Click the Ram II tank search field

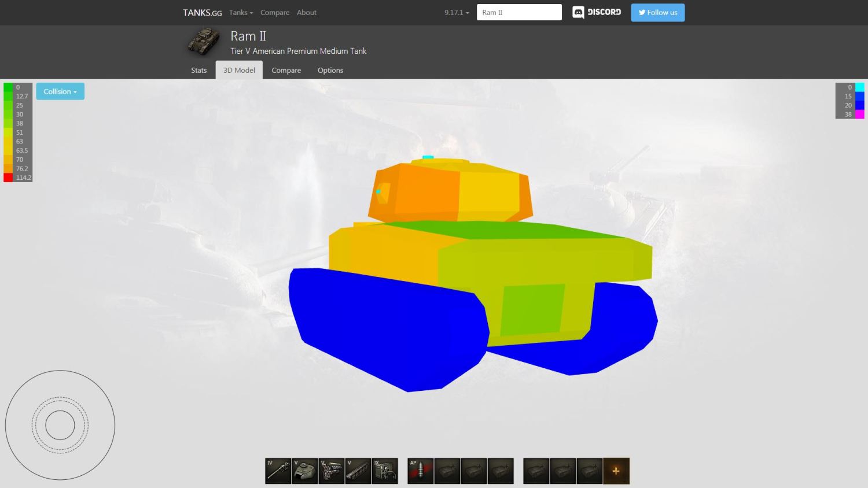pyautogui.click(x=519, y=12)
